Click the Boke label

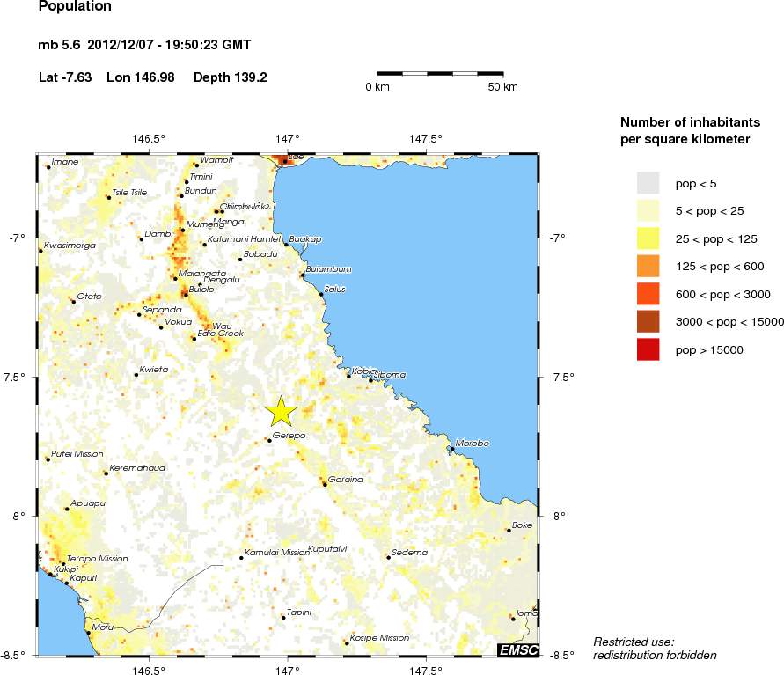(x=522, y=525)
